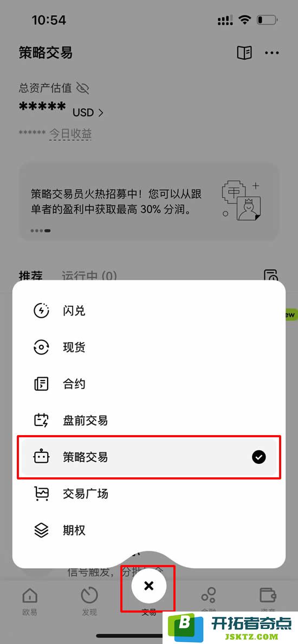Expand the USD currency chevron
This screenshot has width=298, height=644.
click(100, 113)
